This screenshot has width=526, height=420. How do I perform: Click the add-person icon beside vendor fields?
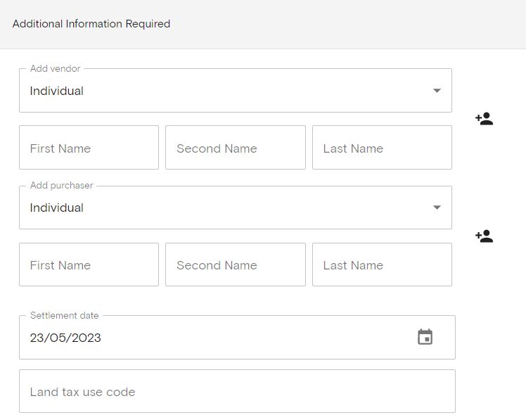(x=484, y=119)
